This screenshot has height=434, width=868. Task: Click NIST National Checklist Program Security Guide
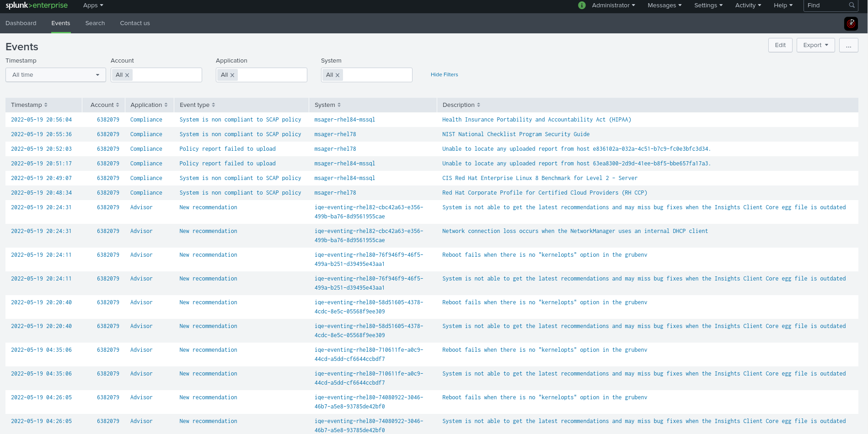[516, 134]
